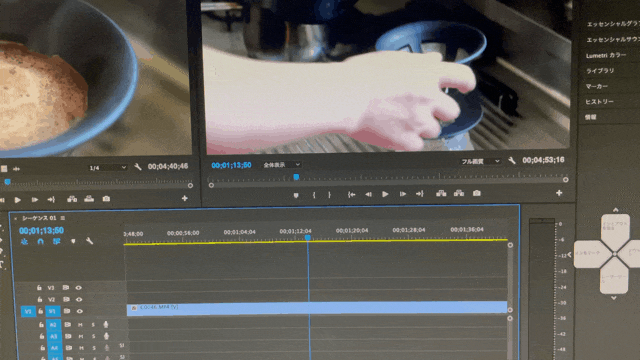Mute audio track A3
Image resolution: width=640 pixels, height=360 pixels.
pyautogui.click(x=80, y=337)
